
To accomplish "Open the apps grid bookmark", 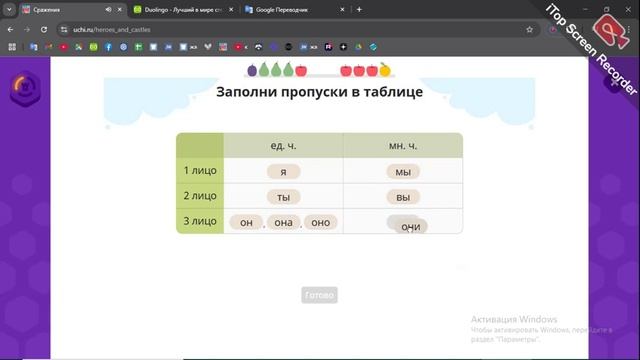I will coord(12,47).
